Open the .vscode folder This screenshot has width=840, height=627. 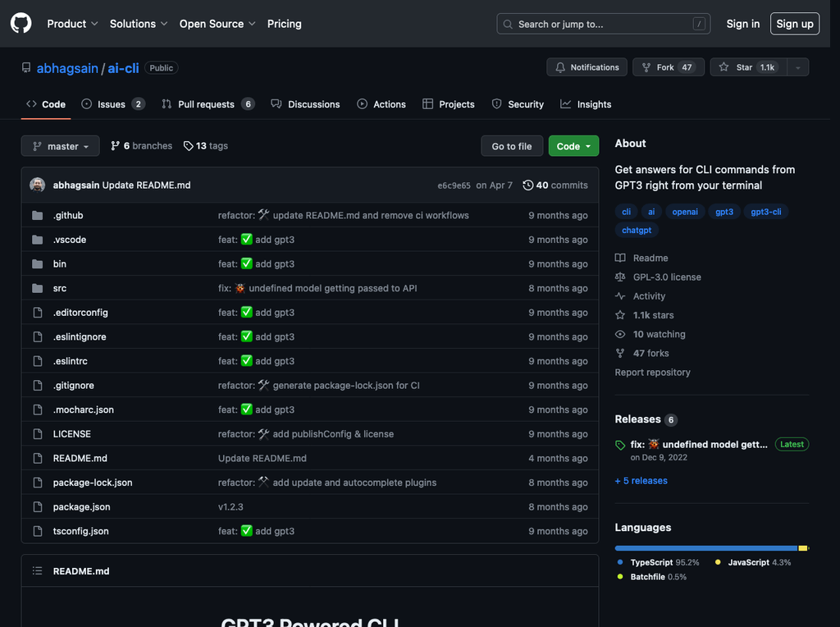pos(70,240)
